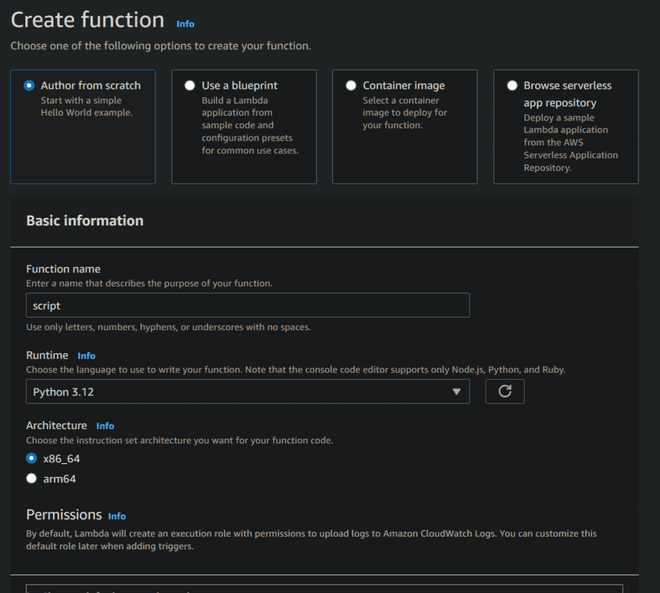Click the Python 3.12 runtime combo box
The image size is (660, 593).
[x=240, y=392]
